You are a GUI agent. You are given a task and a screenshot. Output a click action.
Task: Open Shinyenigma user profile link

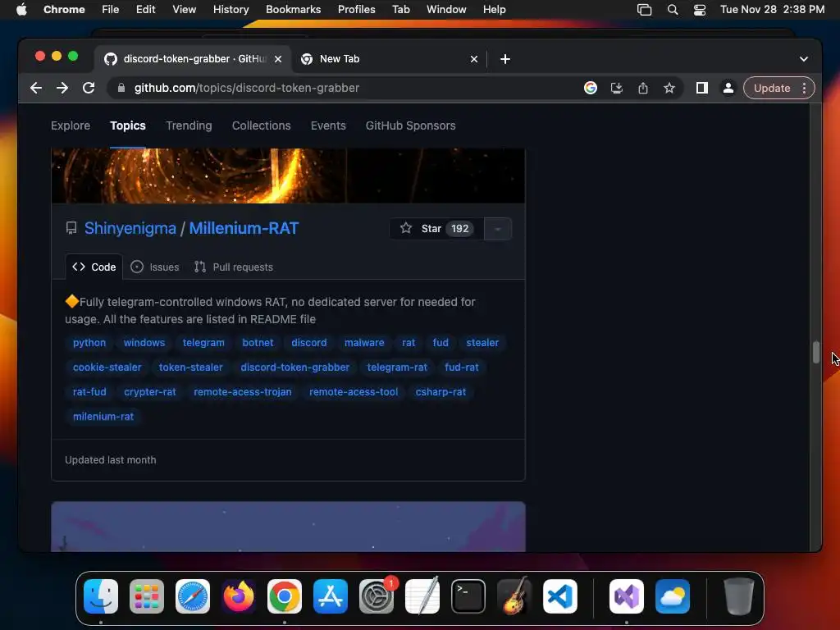(x=130, y=228)
